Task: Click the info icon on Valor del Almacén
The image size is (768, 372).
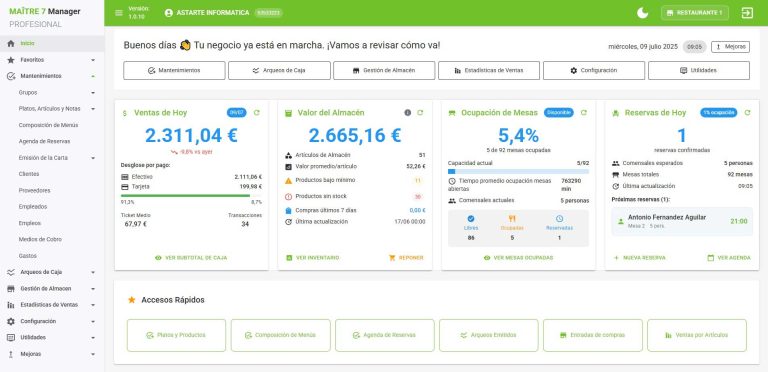Action: [x=408, y=113]
